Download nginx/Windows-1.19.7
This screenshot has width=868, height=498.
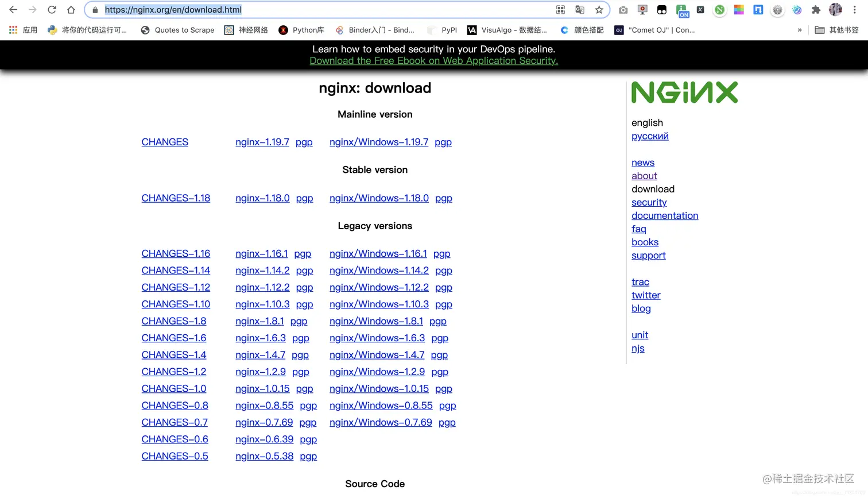[379, 142]
